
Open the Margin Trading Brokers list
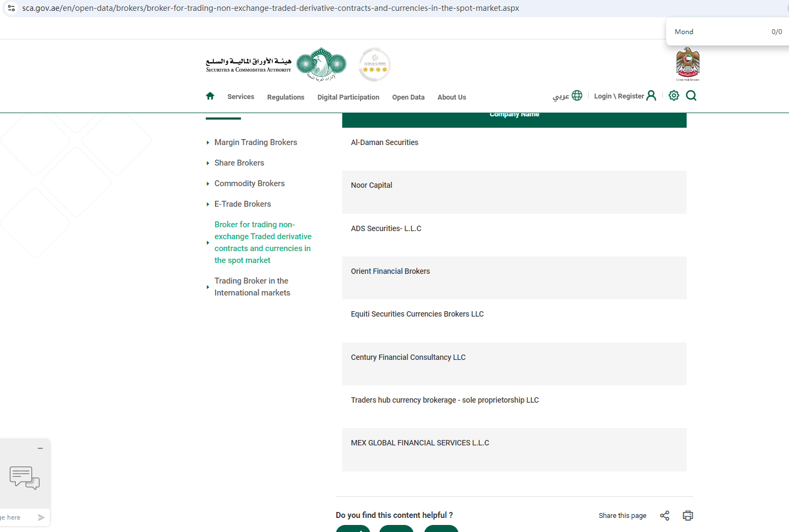click(256, 142)
